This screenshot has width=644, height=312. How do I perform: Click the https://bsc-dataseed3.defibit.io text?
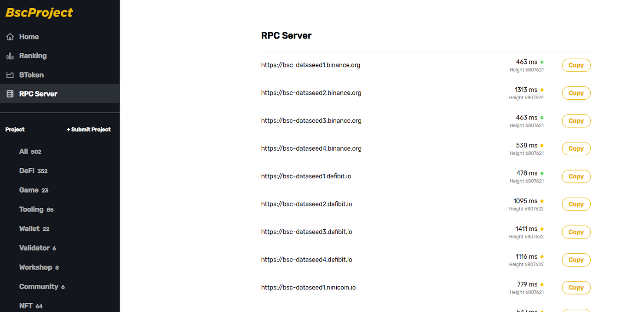click(x=307, y=232)
